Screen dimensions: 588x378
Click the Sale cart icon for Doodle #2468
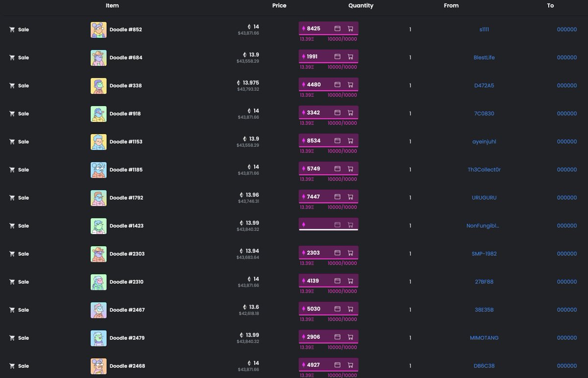(x=12, y=366)
